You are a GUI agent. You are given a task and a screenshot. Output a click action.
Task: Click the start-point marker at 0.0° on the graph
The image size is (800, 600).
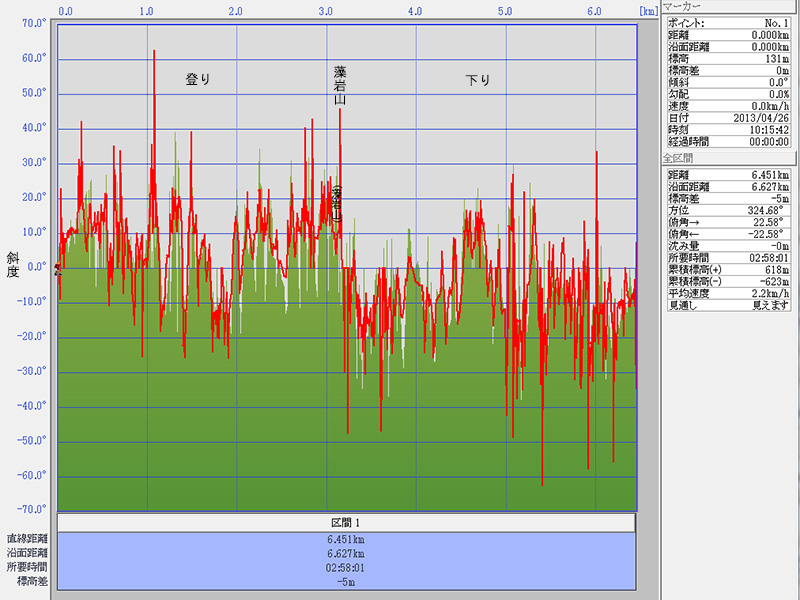click(x=57, y=268)
